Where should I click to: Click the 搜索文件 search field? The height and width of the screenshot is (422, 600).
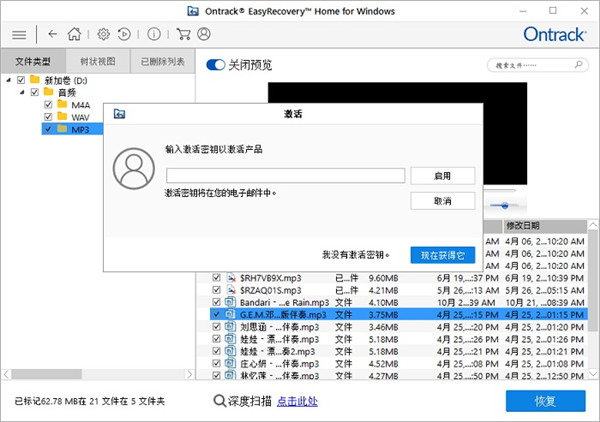pos(538,65)
